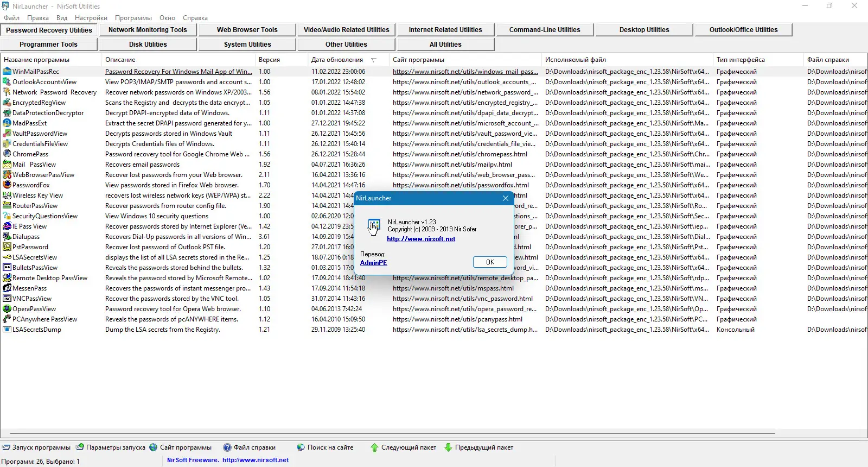Screen dimensions: 868x467
Task: Switch to Network Monitoring Tools tab
Action: pyautogui.click(x=148, y=30)
